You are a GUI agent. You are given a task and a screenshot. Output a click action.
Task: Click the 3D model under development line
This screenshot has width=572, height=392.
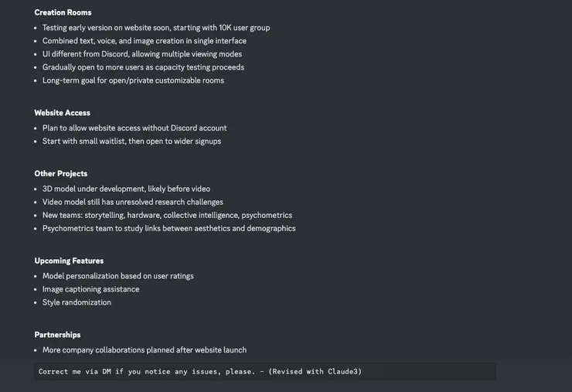[x=126, y=189]
